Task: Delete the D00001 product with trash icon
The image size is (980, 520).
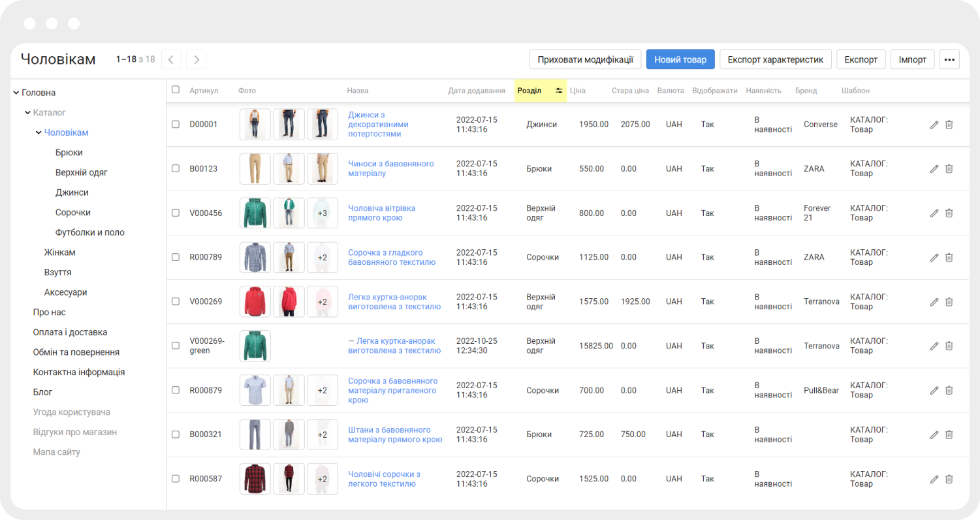Action: coord(949,125)
